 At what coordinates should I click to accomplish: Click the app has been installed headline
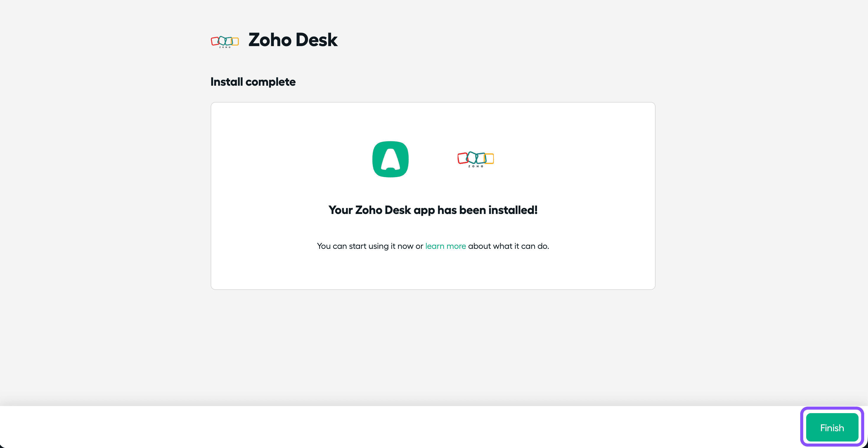point(433,210)
